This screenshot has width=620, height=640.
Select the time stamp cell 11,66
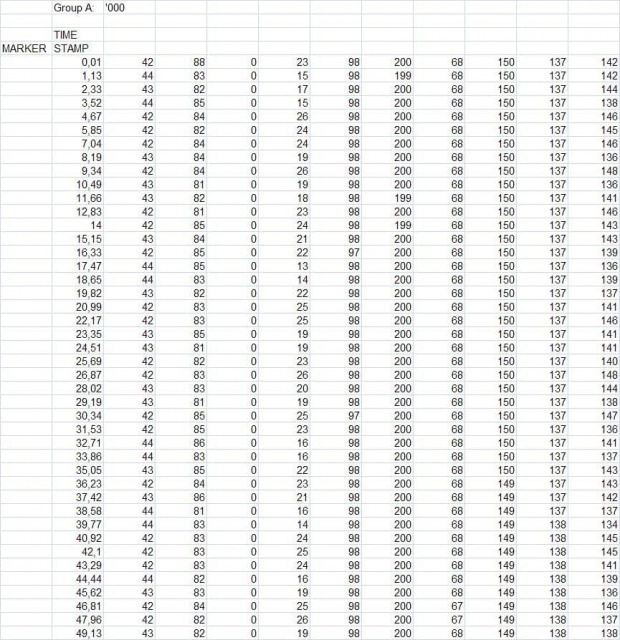tap(78, 198)
